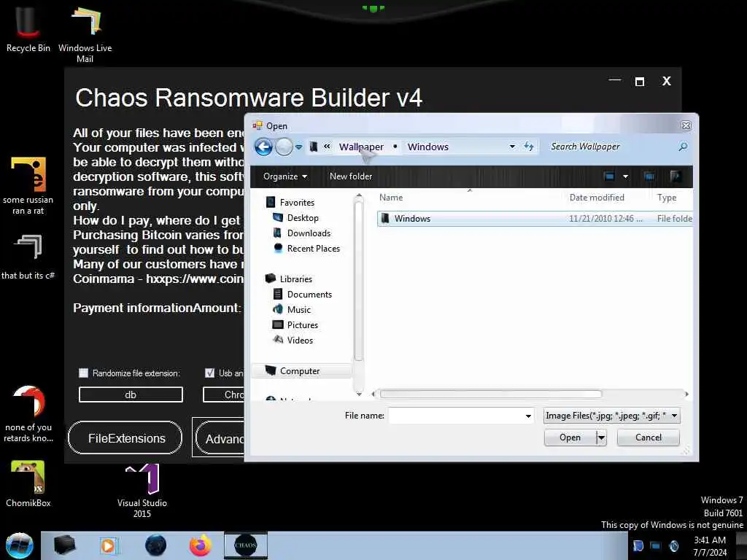Screen dimensions: 747x560
Task: Expand the address bar previous locations dropdown
Action: [512, 147]
